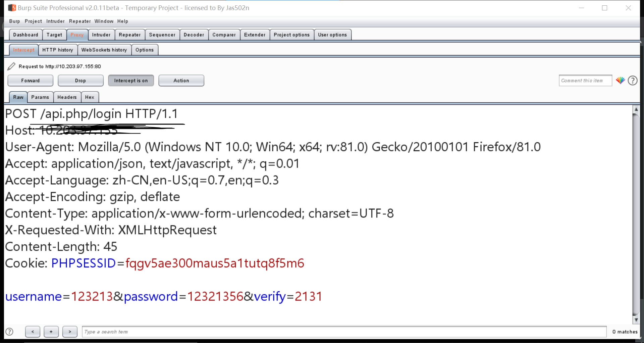Click the Accept-Language header line
This screenshot has height=343, width=644.
142,180
